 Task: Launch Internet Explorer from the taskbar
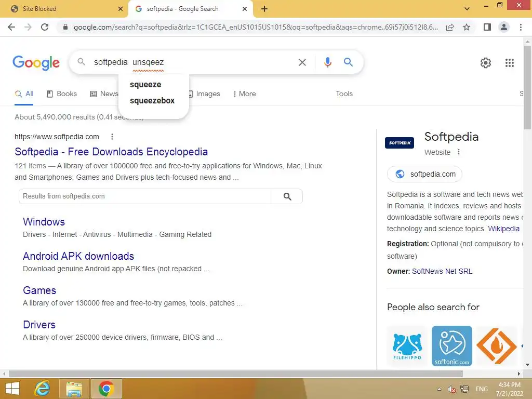tap(43, 389)
